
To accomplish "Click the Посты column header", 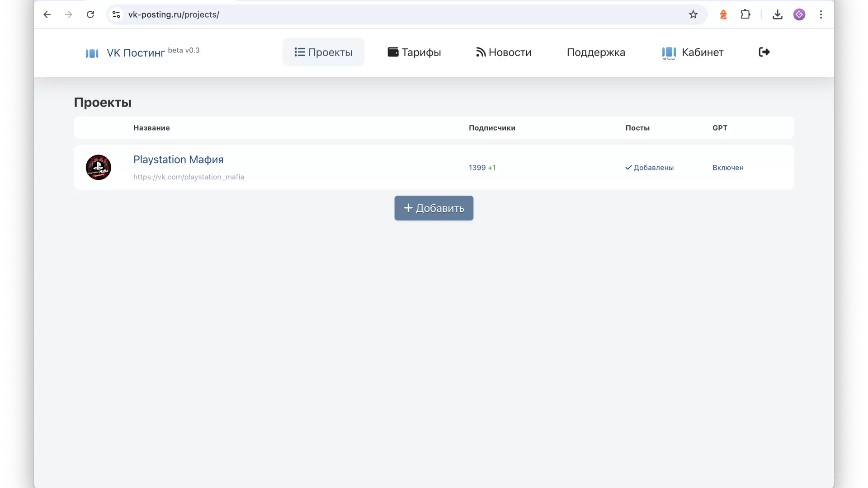I will pyautogui.click(x=637, y=128).
